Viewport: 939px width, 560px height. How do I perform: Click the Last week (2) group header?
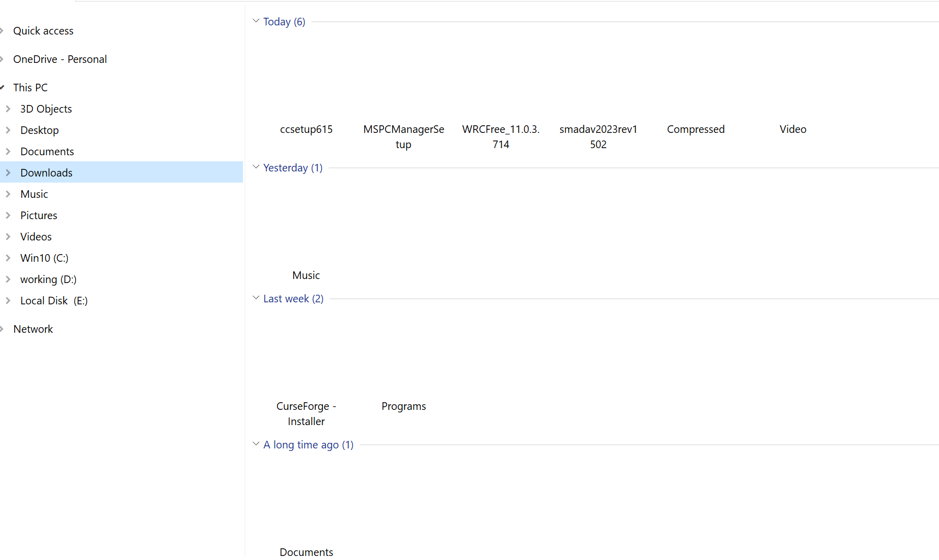(293, 299)
